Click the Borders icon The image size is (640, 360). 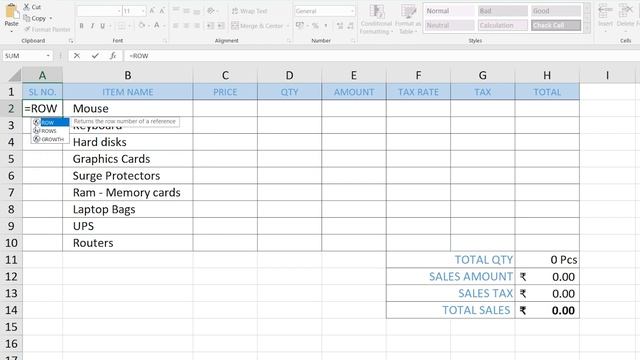121,26
